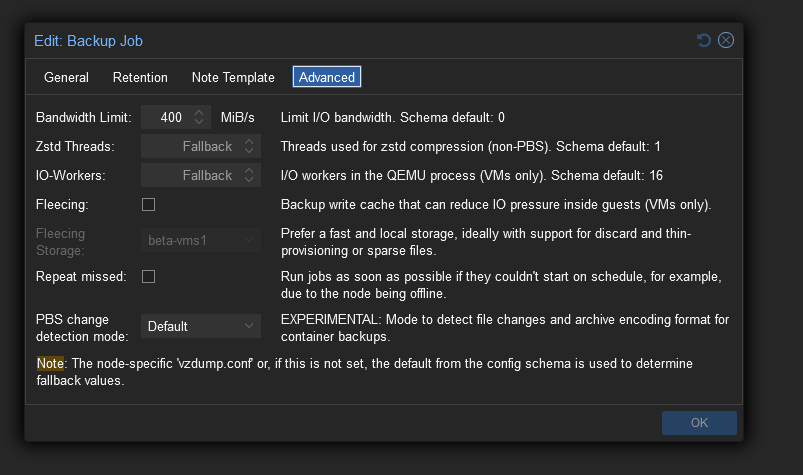The image size is (803, 475).
Task: Click IO-Workers spinner up arrow
Action: (249, 170)
